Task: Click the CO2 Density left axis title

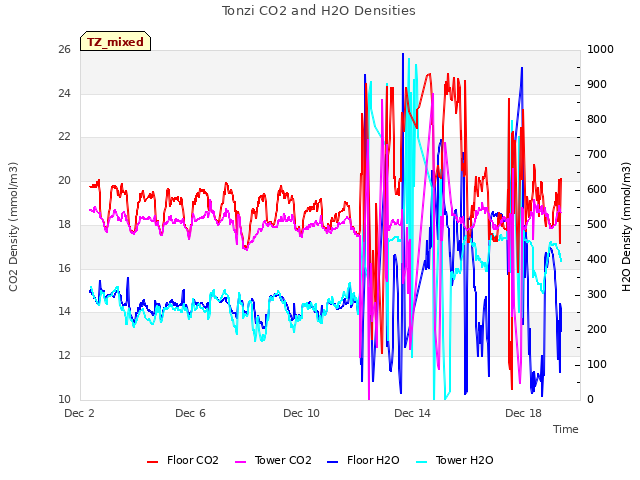Action: click(x=13, y=227)
